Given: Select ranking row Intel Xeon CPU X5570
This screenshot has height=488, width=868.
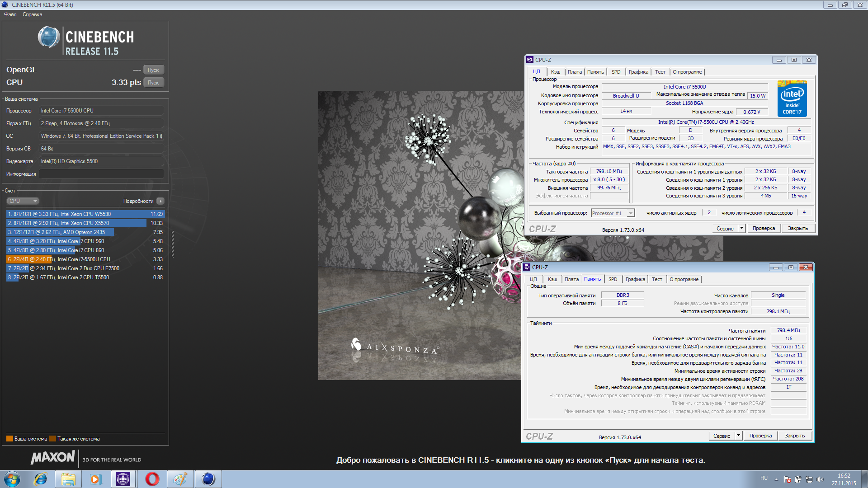Looking at the screenshot, I should point(85,223).
